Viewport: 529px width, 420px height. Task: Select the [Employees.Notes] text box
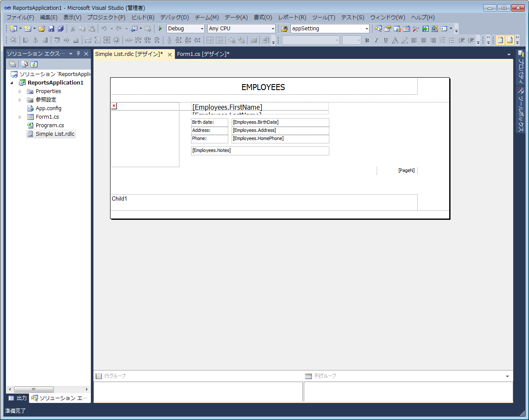(260, 151)
